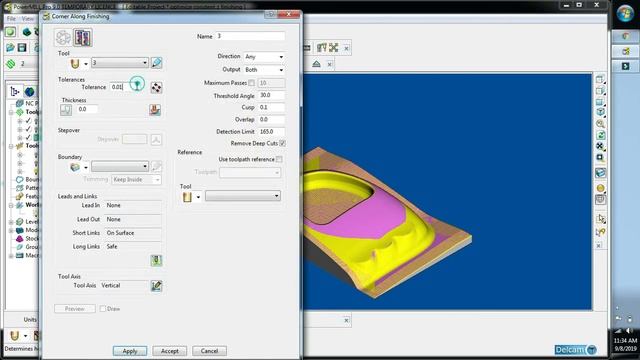640x360 pixels.
Task: Click the boundary type icon
Action: [x=75, y=167]
